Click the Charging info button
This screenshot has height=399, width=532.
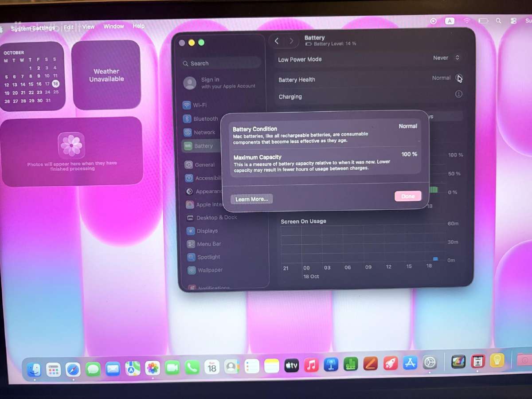click(459, 94)
